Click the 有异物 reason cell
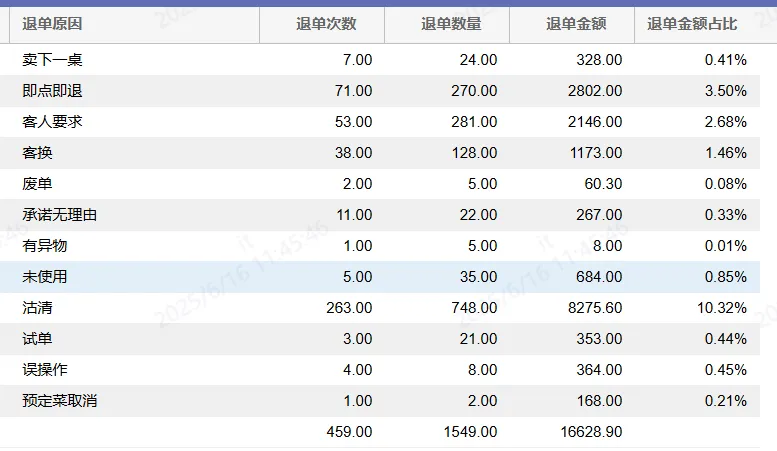 pyautogui.click(x=45, y=246)
